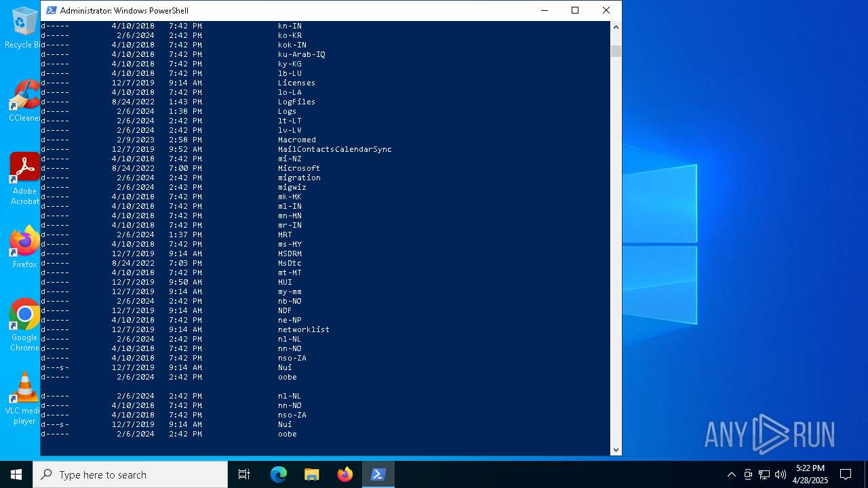Open the Adobe Acrobat desktop shortcut

pos(24,179)
